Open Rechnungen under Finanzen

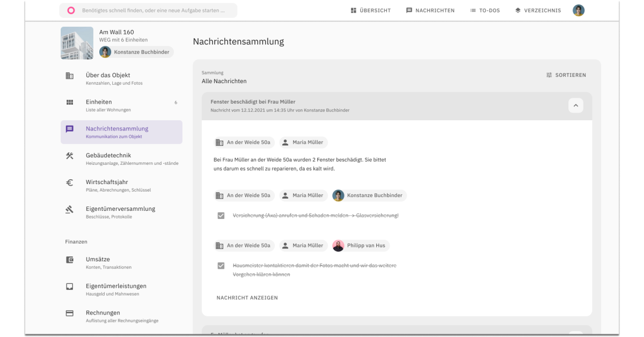(x=121, y=316)
